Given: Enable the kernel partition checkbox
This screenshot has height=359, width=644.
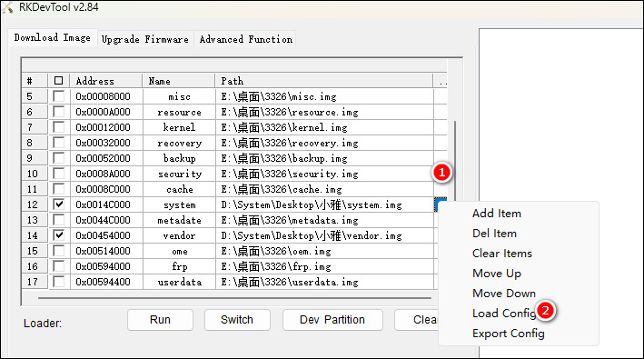Looking at the screenshot, I should coord(59,127).
